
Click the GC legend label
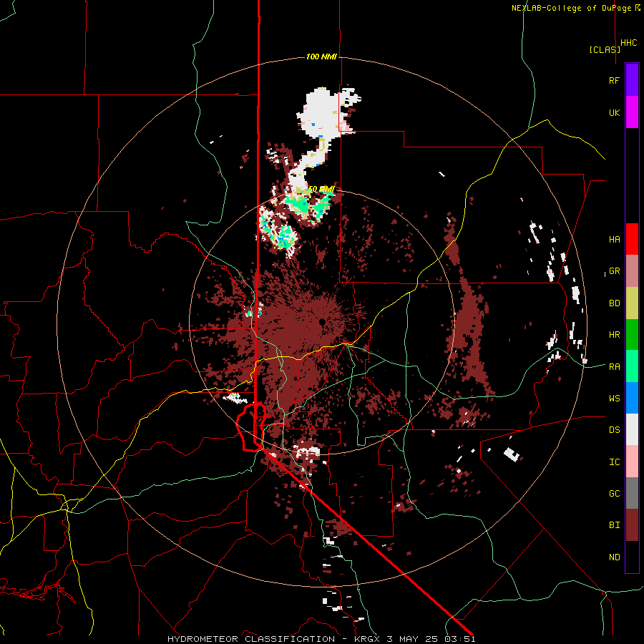[614, 494]
